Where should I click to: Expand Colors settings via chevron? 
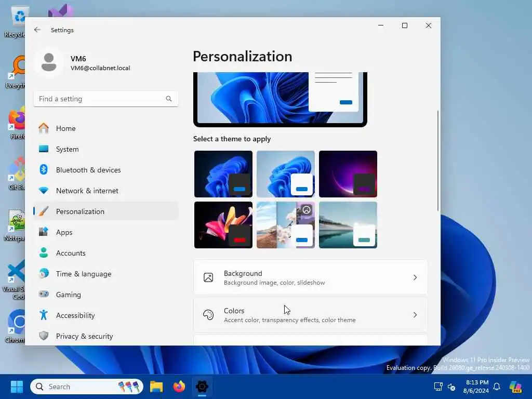click(415, 315)
